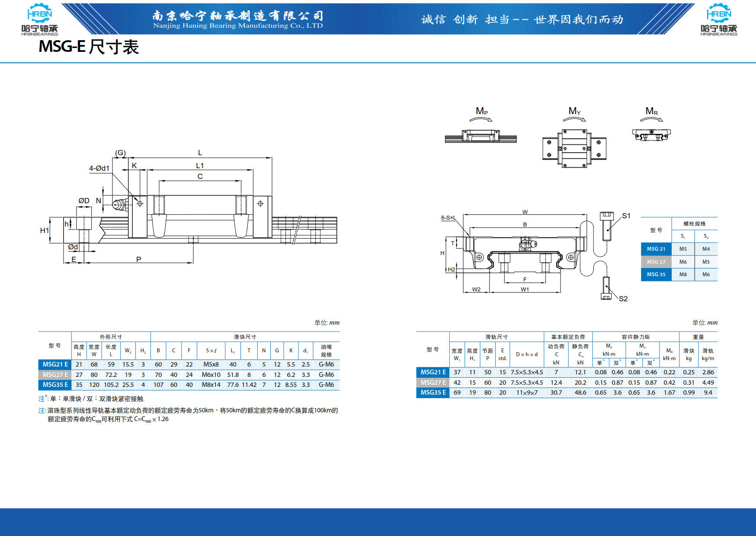Click the HRBN logo beside the 诚信 创新 slogan
The height and width of the screenshot is (536, 756).
click(x=719, y=19)
